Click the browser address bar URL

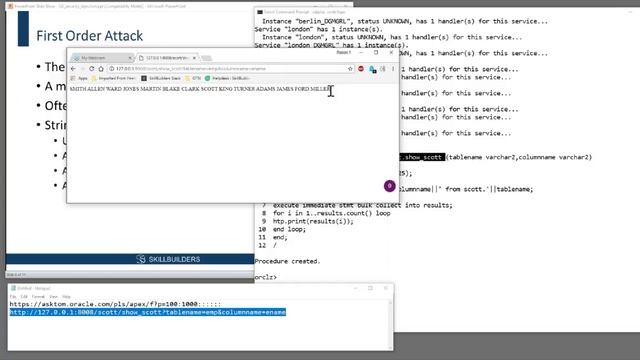click(191, 69)
